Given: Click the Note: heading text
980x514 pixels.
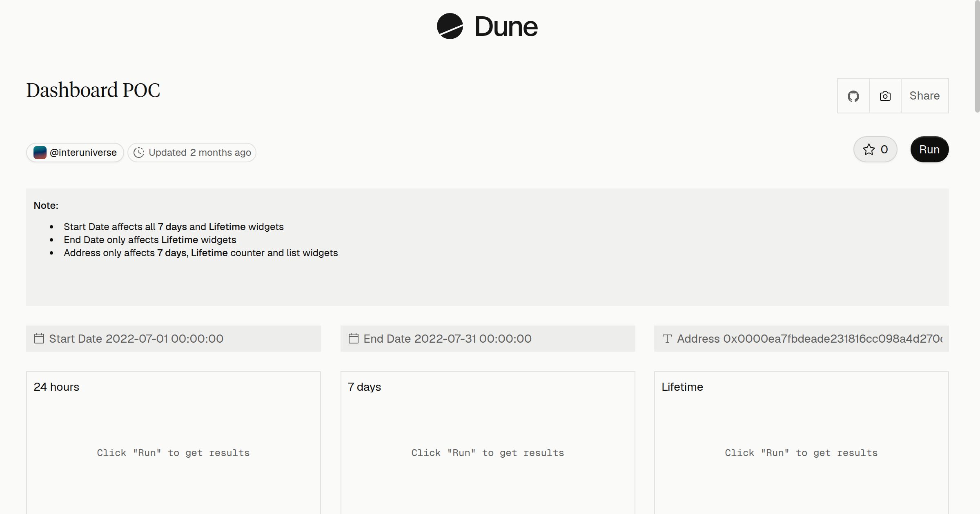Looking at the screenshot, I should coord(46,206).
